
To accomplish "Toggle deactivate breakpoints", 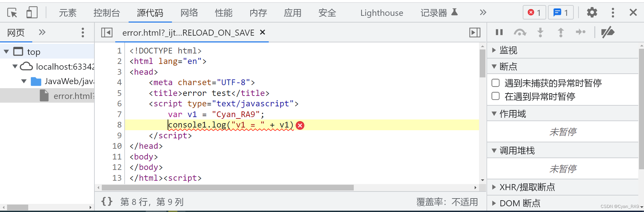I will 608,32.
